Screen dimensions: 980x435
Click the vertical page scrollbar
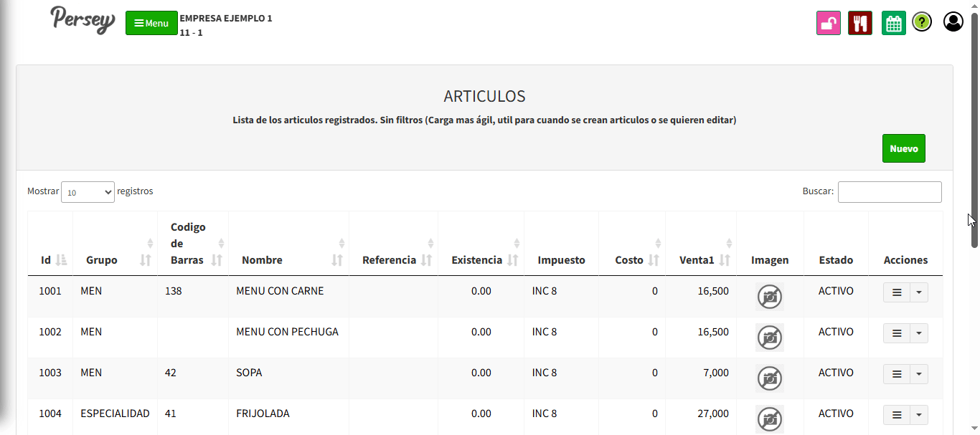(974, 129)
